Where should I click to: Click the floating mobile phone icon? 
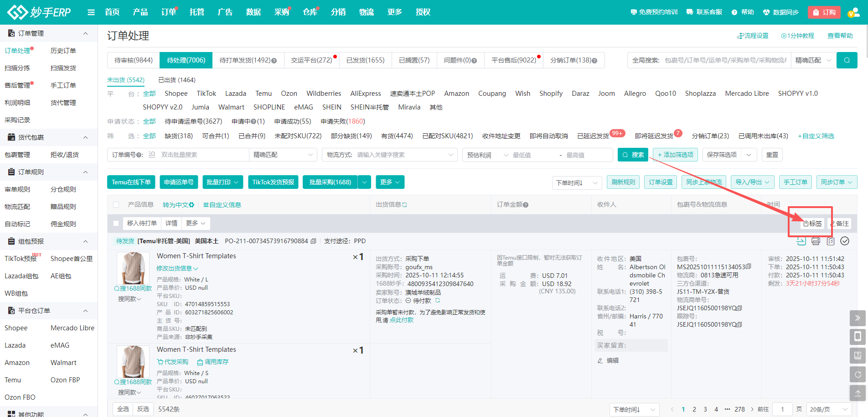coord(858,337)
